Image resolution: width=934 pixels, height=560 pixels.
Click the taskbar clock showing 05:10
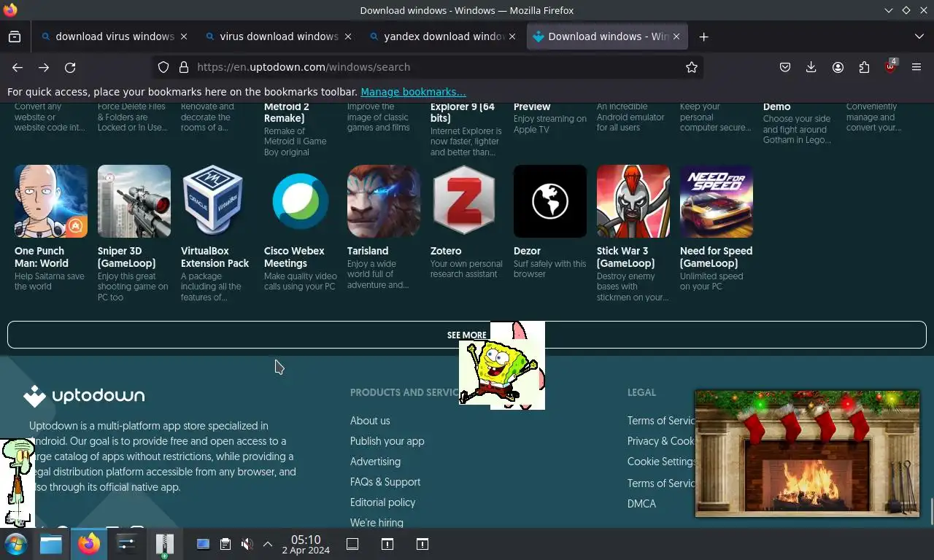pyautogui.click(x=306, y=545)
